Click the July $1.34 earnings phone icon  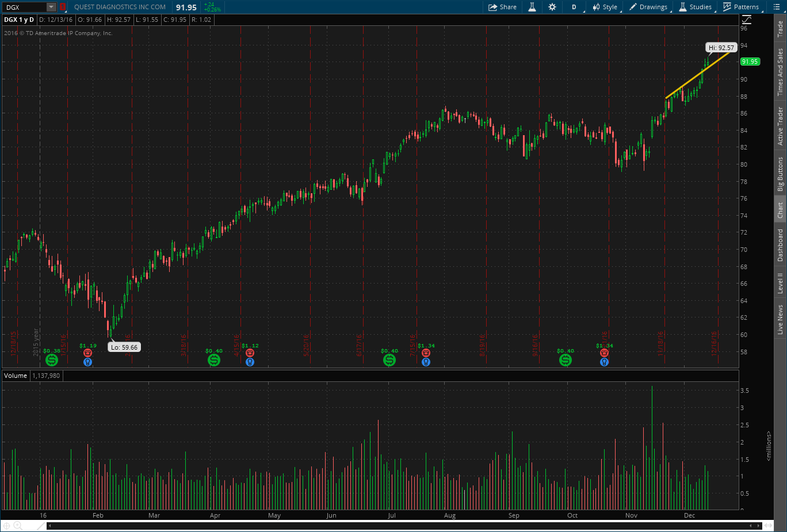[426, 353]
